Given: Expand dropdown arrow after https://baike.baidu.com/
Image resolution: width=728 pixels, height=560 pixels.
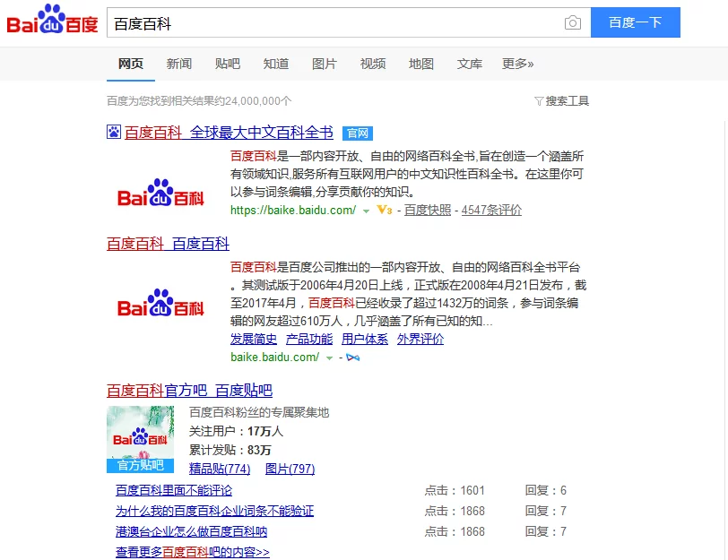Looking at the screenshot, I should pyautogui.click(x=366, y=211).
